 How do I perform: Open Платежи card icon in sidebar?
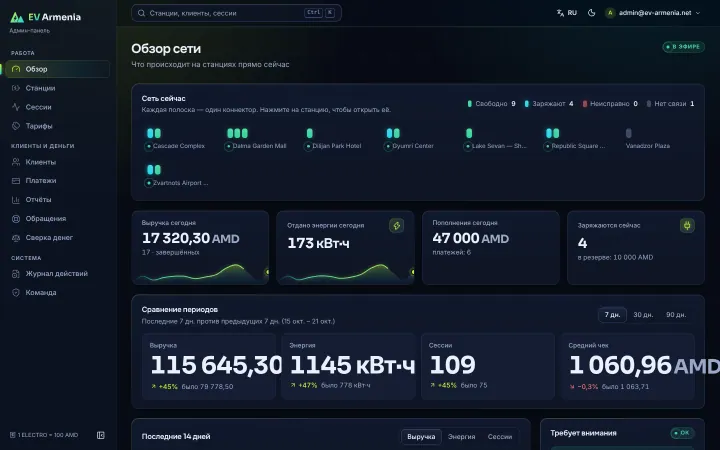coord(16,180)
